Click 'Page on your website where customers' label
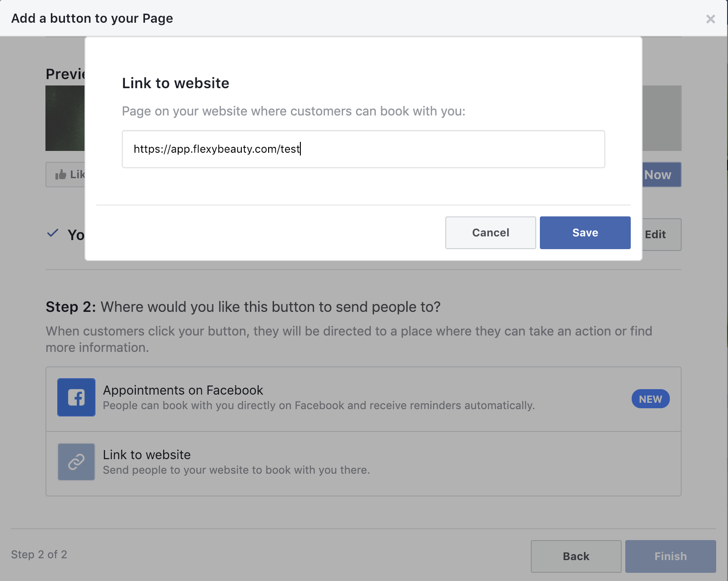This screenshot has width=728, height=581. pyautogui.click(x=294, y=111)
